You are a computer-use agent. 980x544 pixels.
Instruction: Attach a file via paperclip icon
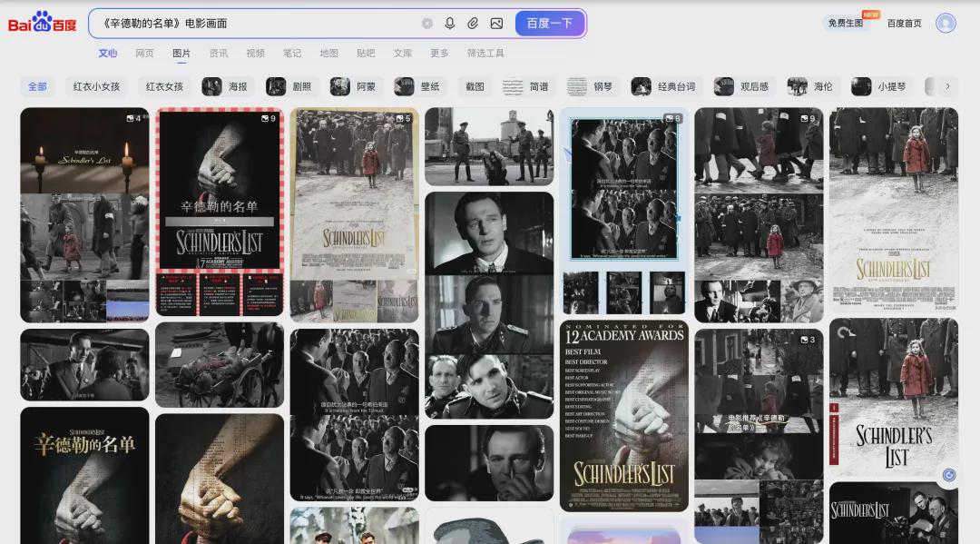473,23
